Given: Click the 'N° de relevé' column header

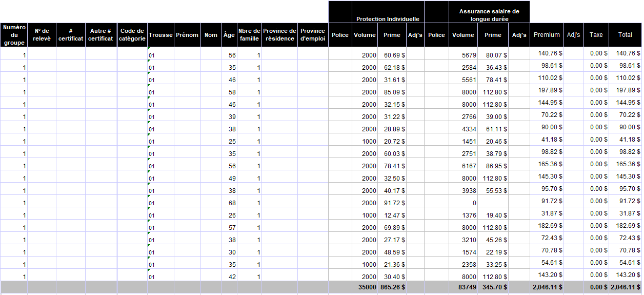Looking at the screenshot, I should [x=42, y=35].
